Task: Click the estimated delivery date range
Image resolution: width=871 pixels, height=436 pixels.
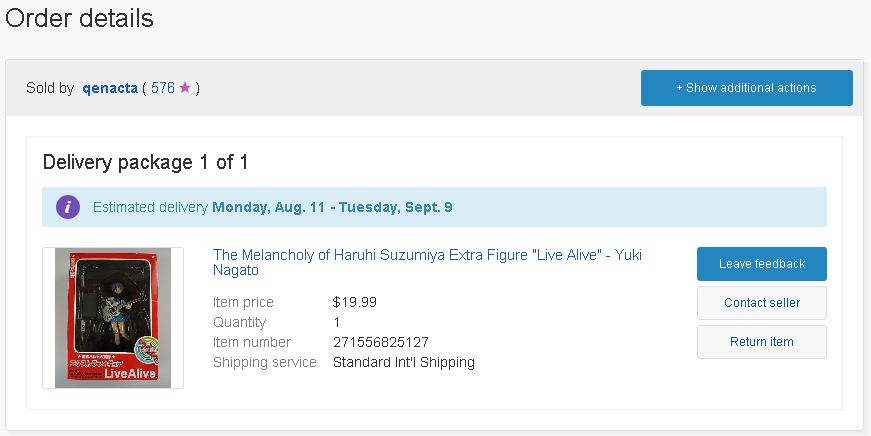Action: pyautogui.click(x=332, y=207)
